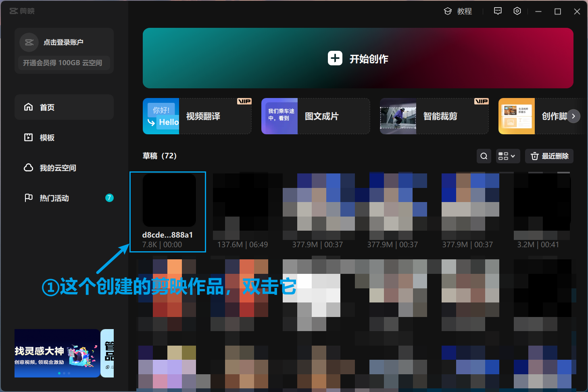Open the 教程 tutorials section
Image resolution: width=588 pixels, height=392 pixels.
(458, 11)
